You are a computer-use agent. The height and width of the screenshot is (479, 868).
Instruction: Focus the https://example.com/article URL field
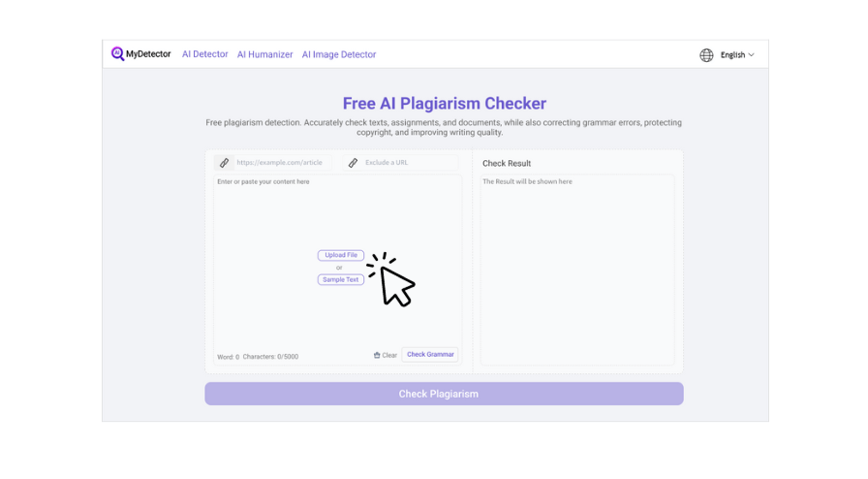(x=281, y=163)
